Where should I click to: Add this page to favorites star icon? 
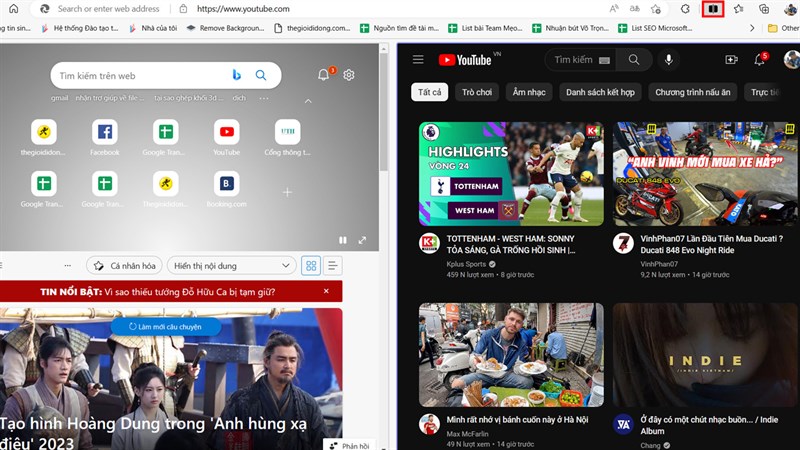tap(656, 9)
